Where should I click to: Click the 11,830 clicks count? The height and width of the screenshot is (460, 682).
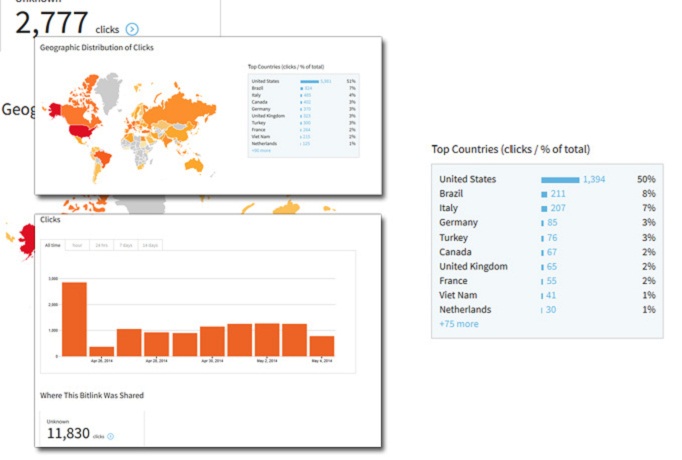pos(68,433)
